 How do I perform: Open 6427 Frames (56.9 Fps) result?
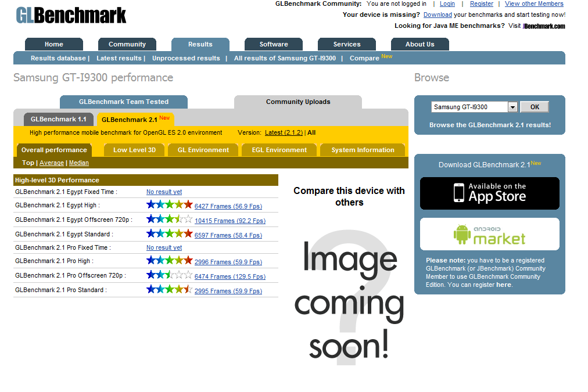click(228, 206)
